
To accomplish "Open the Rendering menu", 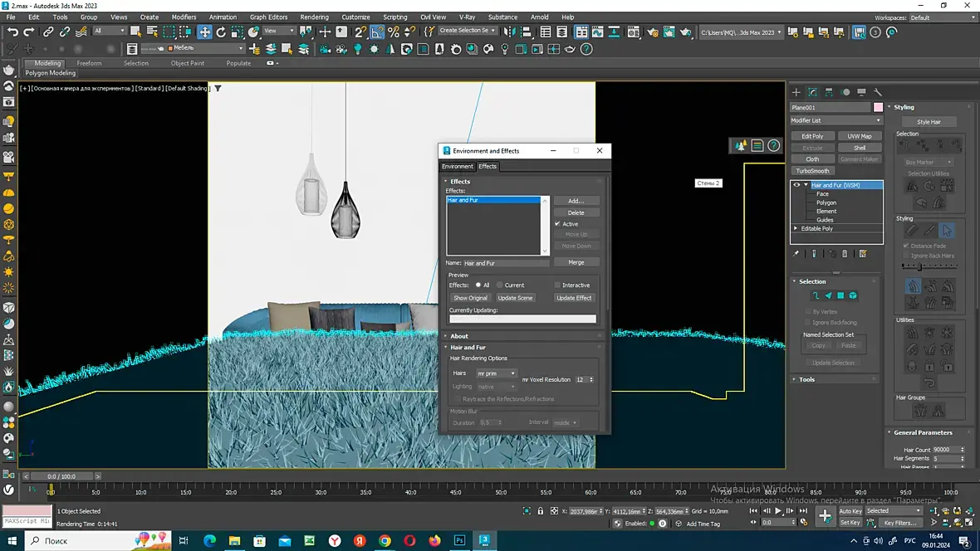I will [314, 17].
